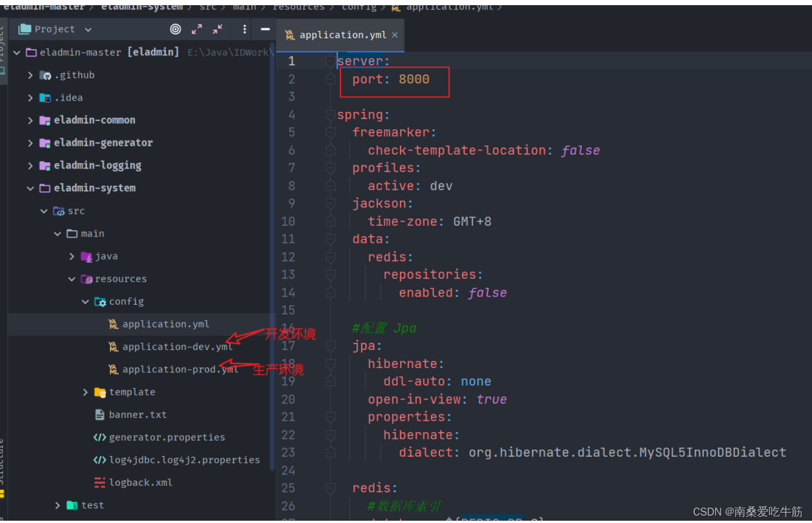Expand the template folder
This screenshot has height=523, width=812.
point(85,392)
